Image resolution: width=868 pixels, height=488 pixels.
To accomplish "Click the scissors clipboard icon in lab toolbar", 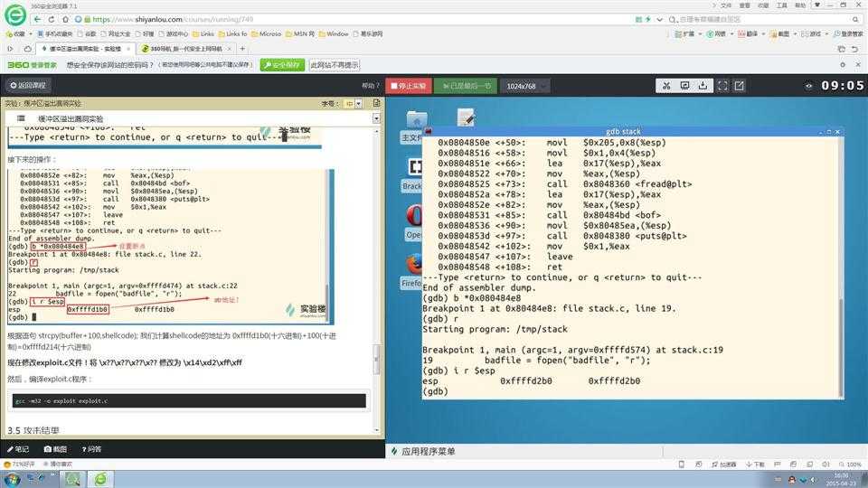I will pos(666,86).
